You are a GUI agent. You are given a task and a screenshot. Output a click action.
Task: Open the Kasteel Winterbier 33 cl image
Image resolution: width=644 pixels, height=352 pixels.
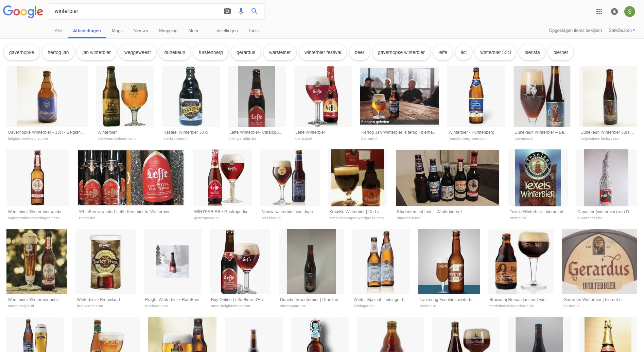point(191,96)
